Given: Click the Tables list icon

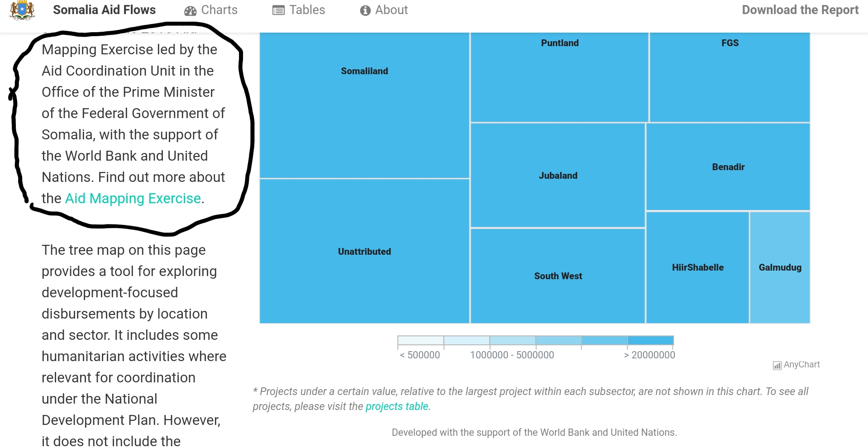Looking at the screenshot, I should pos(278,10).
